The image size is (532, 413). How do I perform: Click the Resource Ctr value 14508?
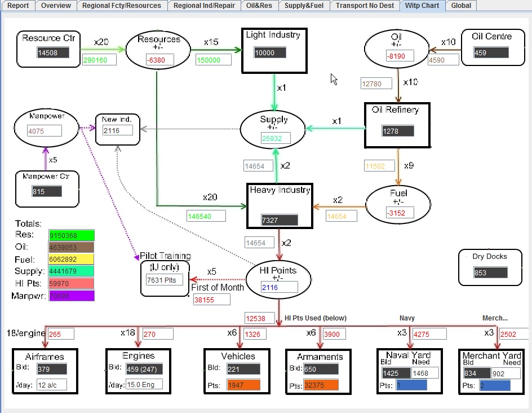click(53, 52)
